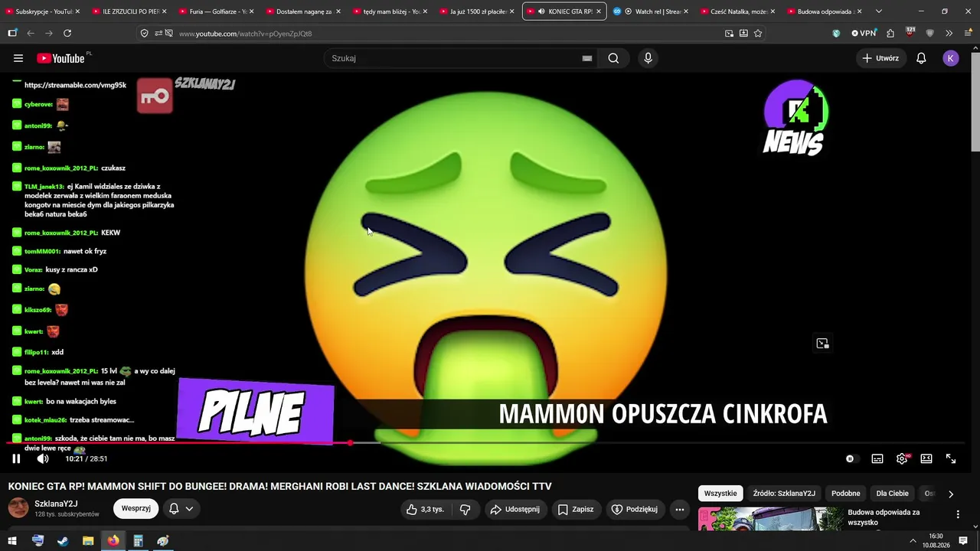Select the Dla Ciebie filter chip
Image resolution: width=980 pixels, height=551 pixels.
[x=893, y=494]
